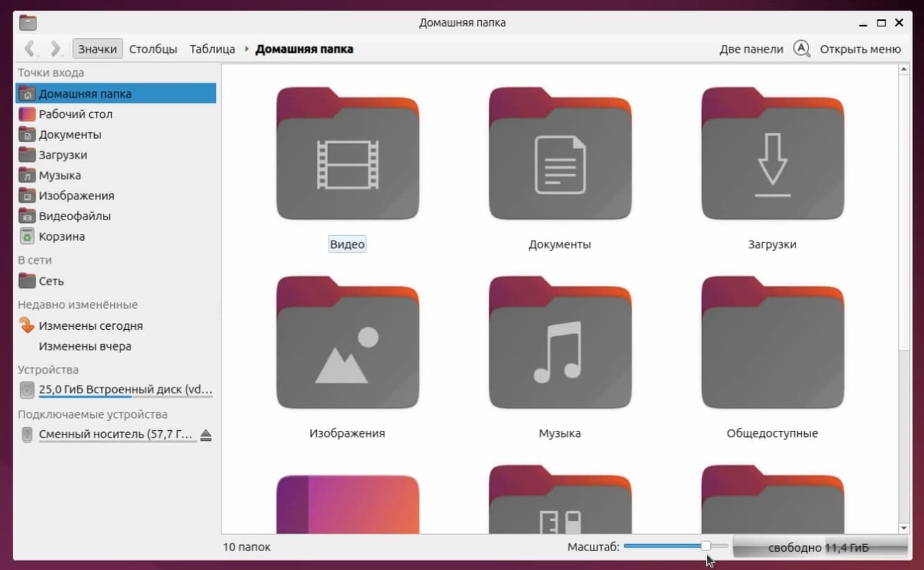Click the Масштаб zoom slider handle
924x570 pixels.
pyautogui.click(x=706, y=546)
